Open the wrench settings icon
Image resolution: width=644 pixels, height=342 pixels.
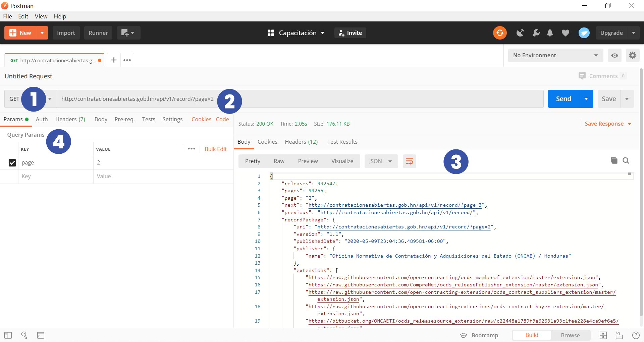click(536, 33)
